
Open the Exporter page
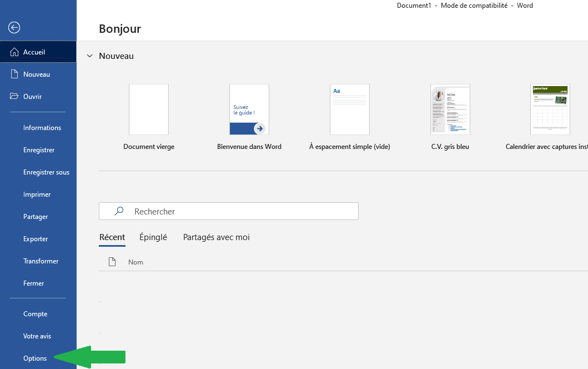(38, 238)
